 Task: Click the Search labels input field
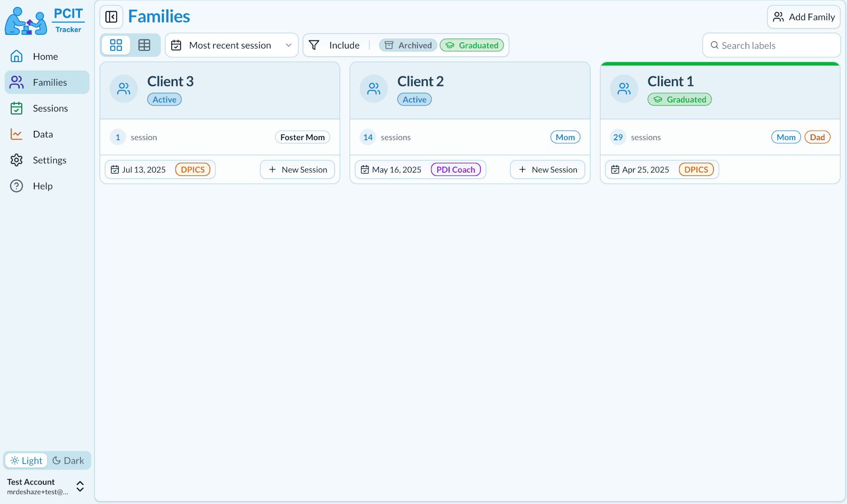tap(772, 46)
